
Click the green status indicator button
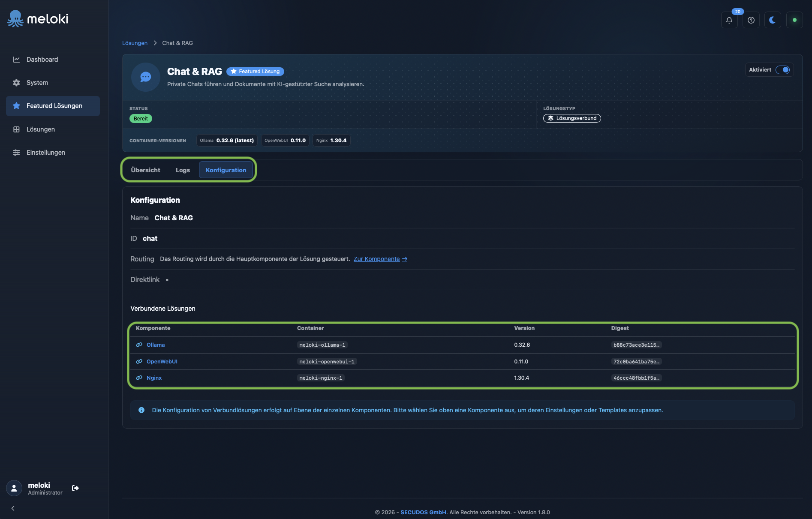tap(794, 20)
